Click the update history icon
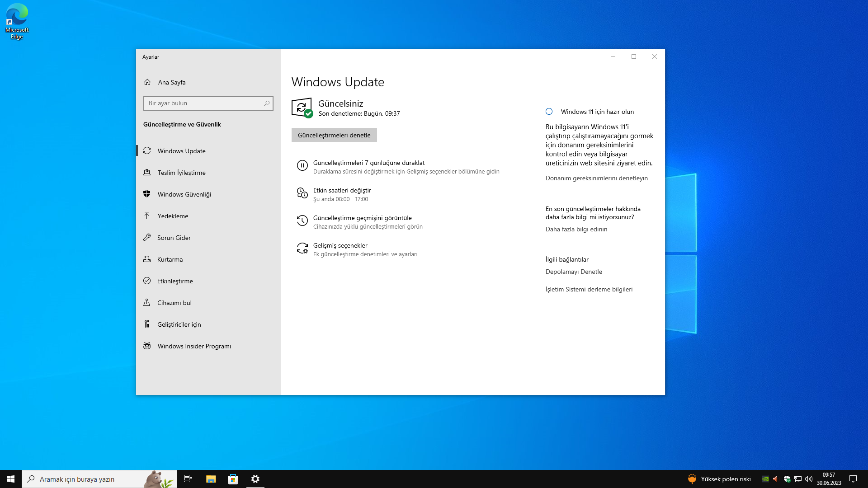 [x=302, y=221]
